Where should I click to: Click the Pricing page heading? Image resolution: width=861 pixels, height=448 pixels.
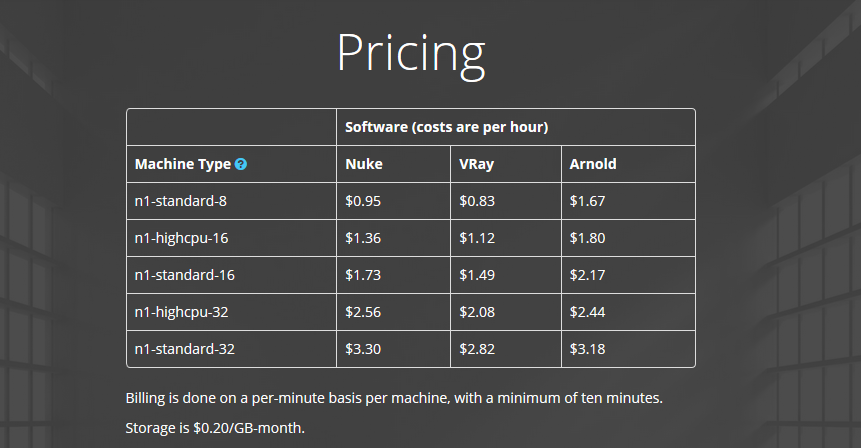(411, 54)
